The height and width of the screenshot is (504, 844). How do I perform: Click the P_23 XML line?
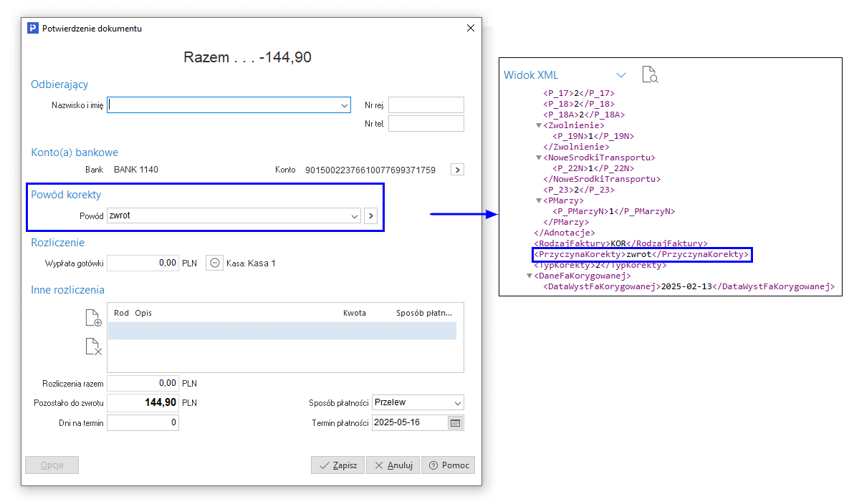pos(579,190)
